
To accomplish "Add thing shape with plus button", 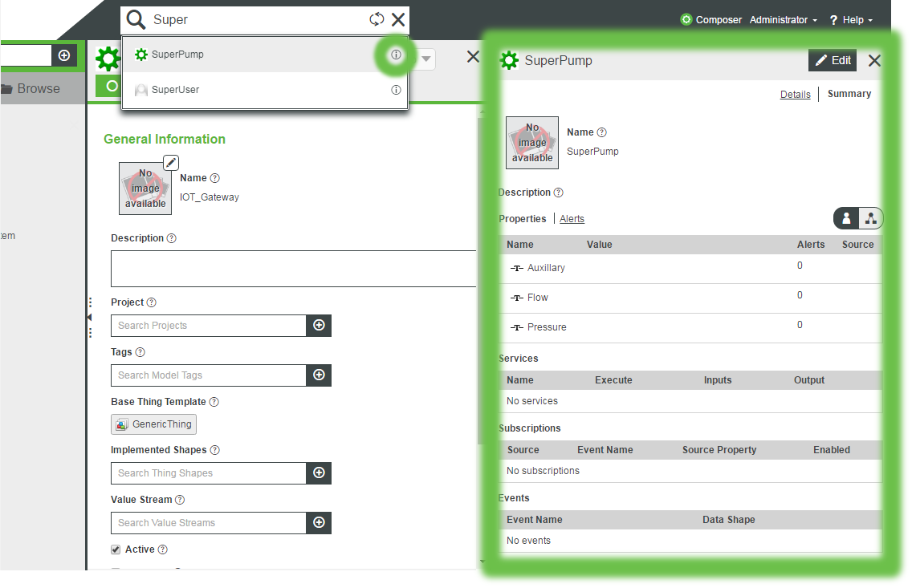I will [319, 473].
